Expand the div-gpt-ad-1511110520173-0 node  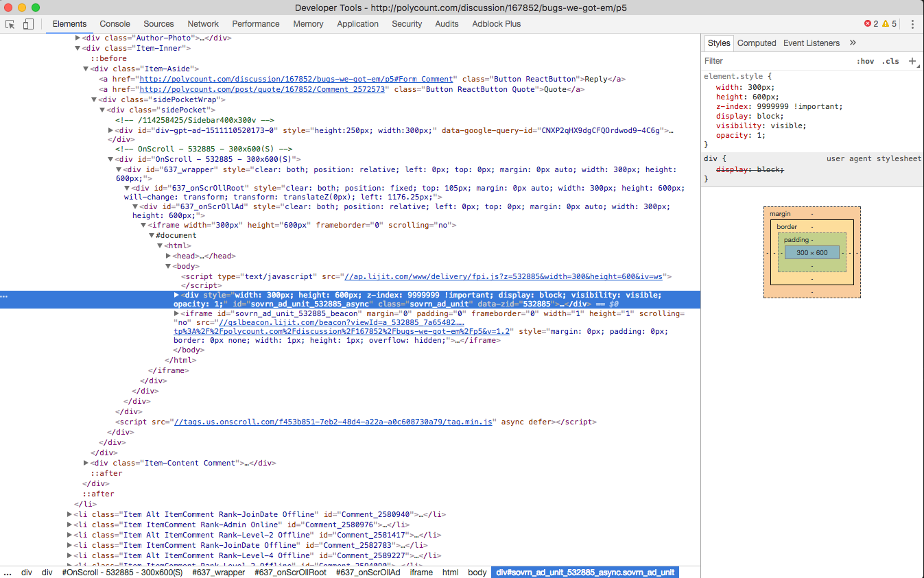pyautogui.click(x=111, y=130)
